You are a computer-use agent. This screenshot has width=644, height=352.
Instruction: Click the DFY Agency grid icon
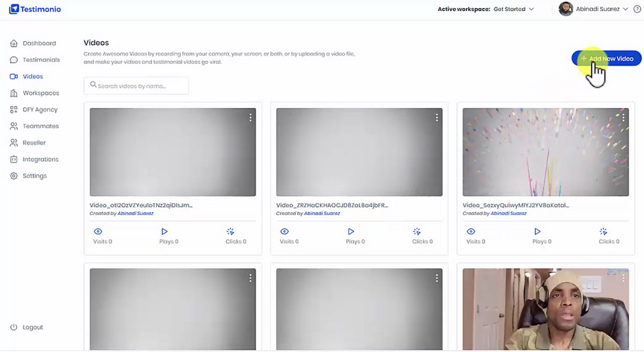(13, 109)
